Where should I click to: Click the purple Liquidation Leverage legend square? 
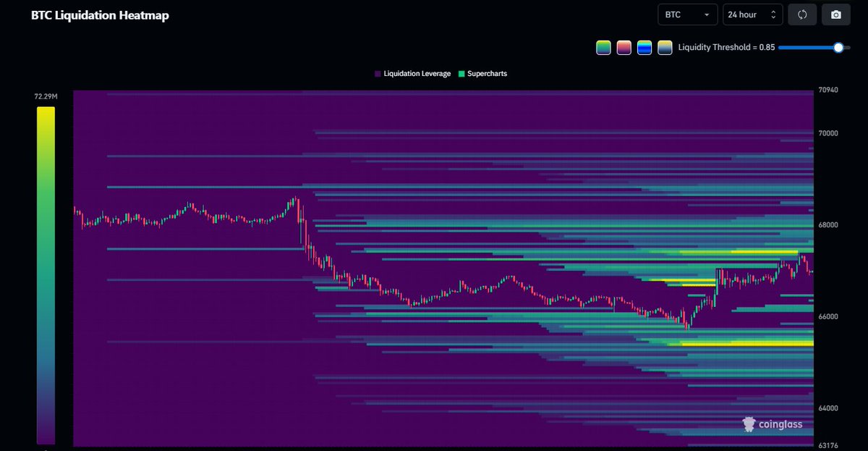(x=377, y=73)
